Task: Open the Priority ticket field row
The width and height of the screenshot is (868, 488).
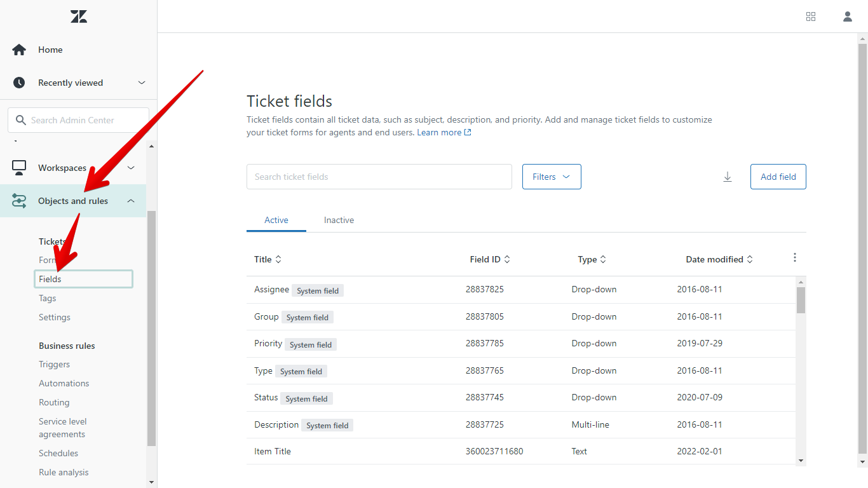Action: pyautogui.click(x=521, y=344)
